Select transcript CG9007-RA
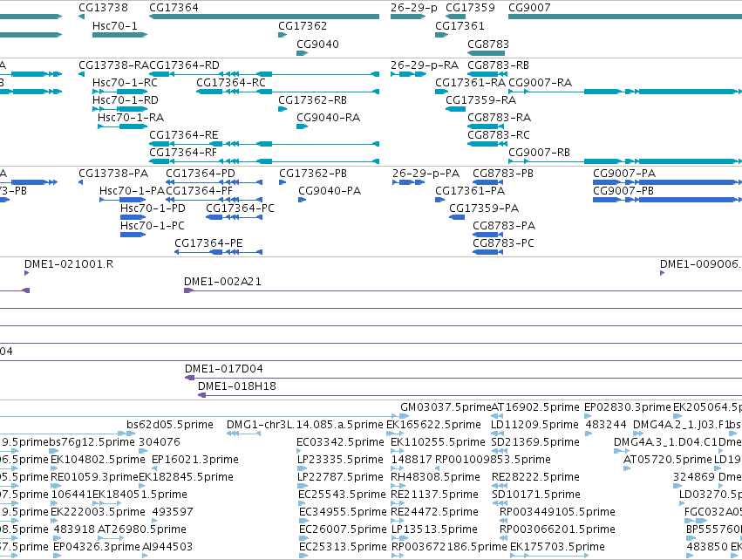 (x=625, y=92)
